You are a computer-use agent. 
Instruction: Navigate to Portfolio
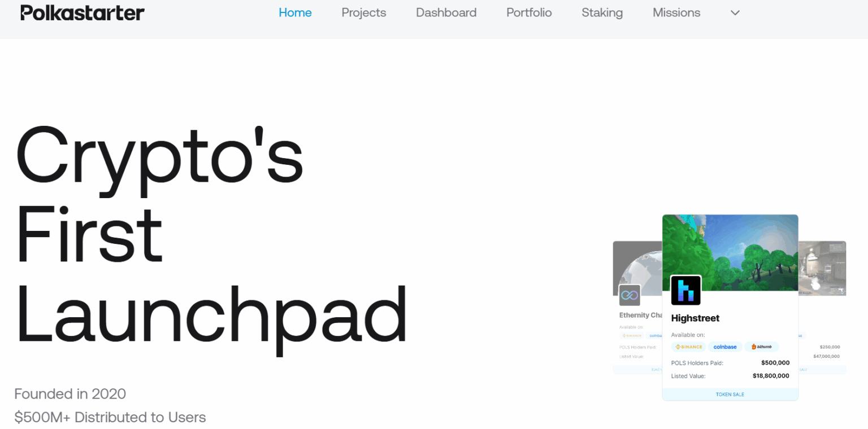[x=529, y=12]
